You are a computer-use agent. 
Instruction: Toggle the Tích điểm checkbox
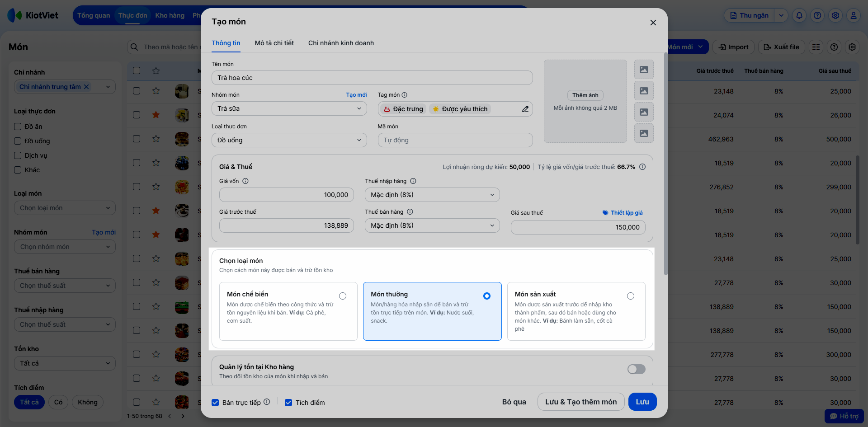pyautogui.click(x=288, y=403)
